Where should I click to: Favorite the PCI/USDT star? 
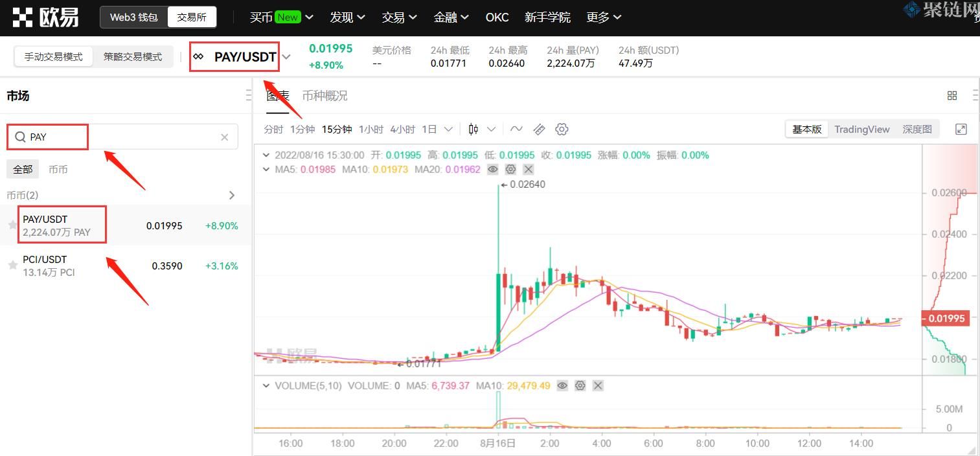click(12, 265)
